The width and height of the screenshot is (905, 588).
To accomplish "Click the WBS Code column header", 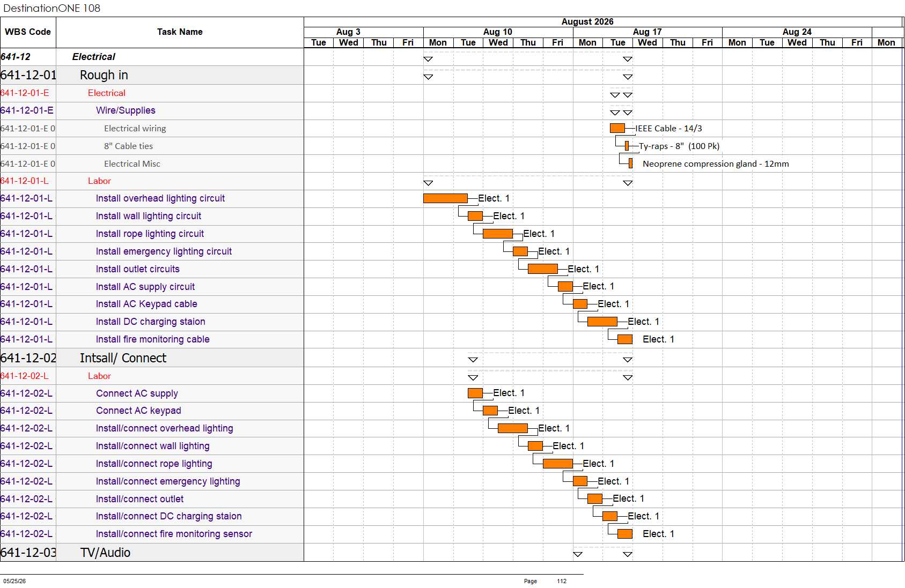I will 28,32.
